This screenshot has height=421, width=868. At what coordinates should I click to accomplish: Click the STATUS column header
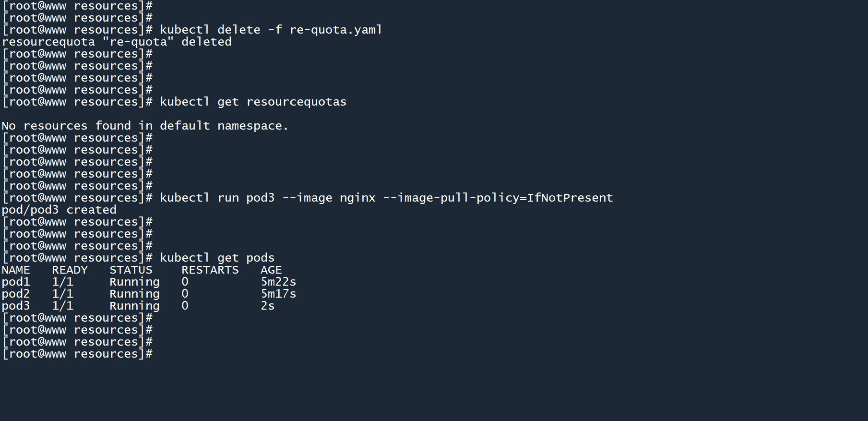(x=131, y=270)
